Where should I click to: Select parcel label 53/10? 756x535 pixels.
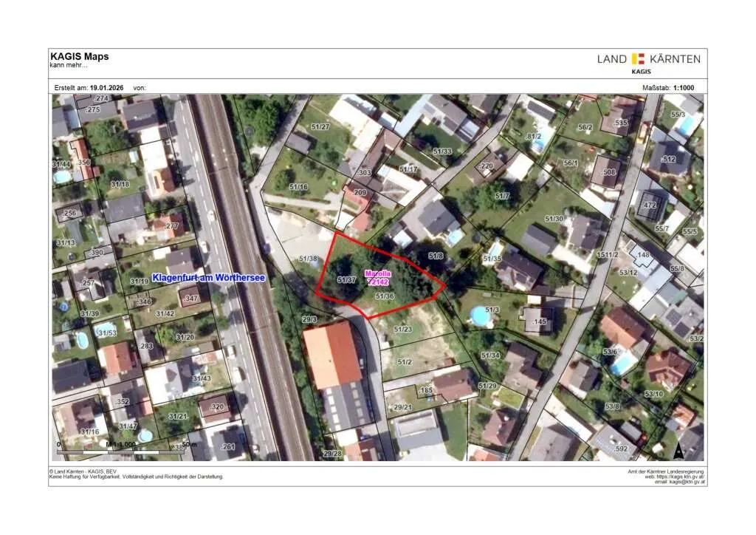coord(654,394)
